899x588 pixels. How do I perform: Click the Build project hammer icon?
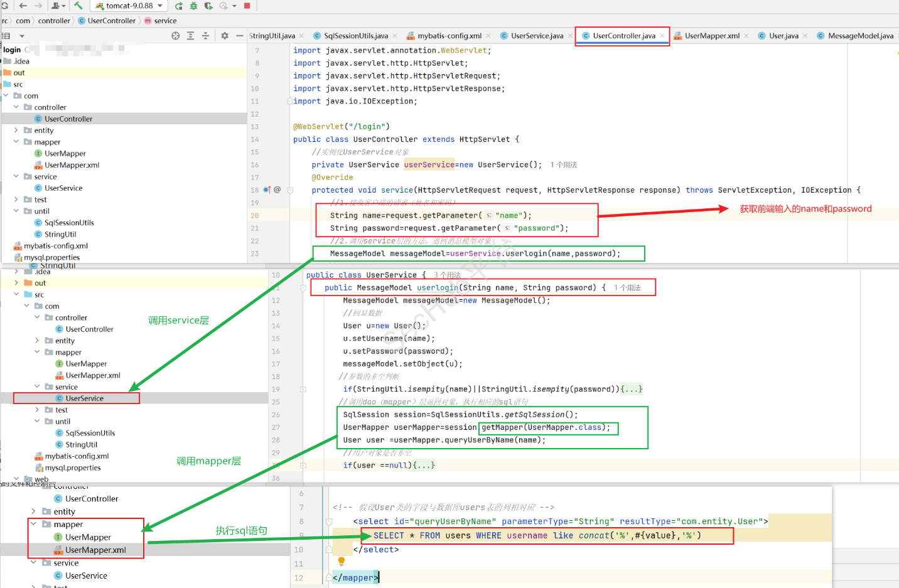pyautogui.click(x=78, y=6)
